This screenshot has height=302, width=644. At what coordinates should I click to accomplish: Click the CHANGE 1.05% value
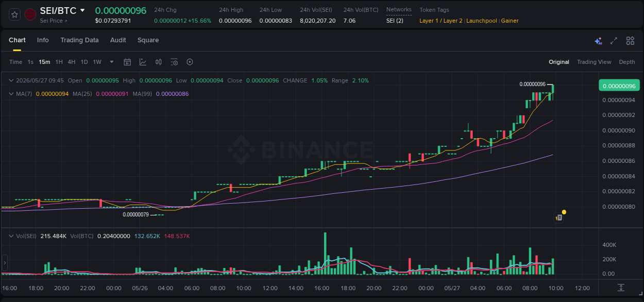(x=319, y=80)
